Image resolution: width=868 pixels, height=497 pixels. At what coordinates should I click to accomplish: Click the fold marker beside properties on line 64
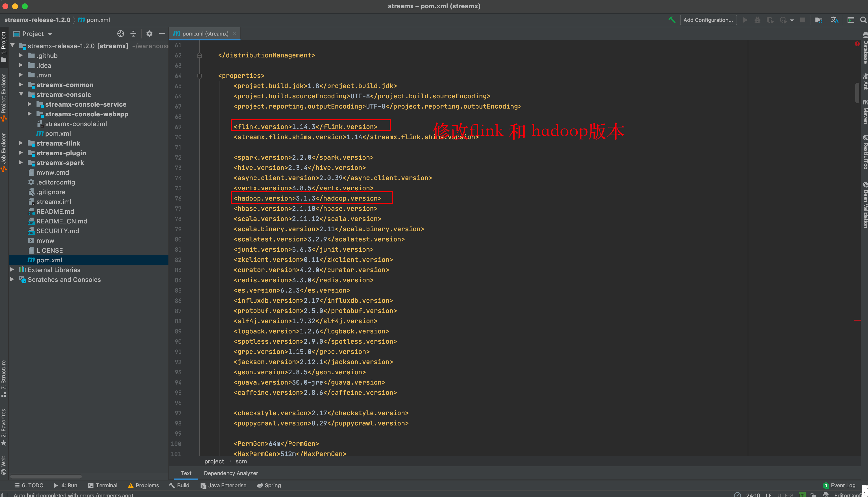[x=200, y=76]
